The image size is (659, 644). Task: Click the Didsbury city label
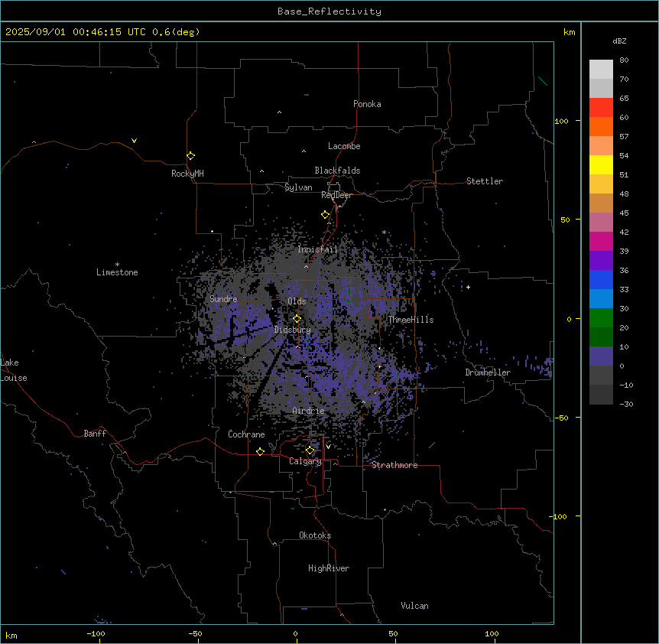292,330
